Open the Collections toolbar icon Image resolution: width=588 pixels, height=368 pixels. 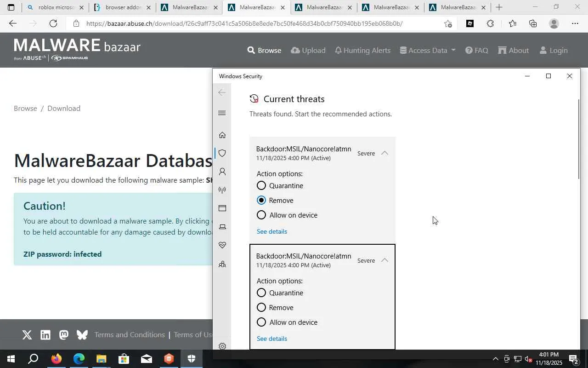(x=533, y=23)
